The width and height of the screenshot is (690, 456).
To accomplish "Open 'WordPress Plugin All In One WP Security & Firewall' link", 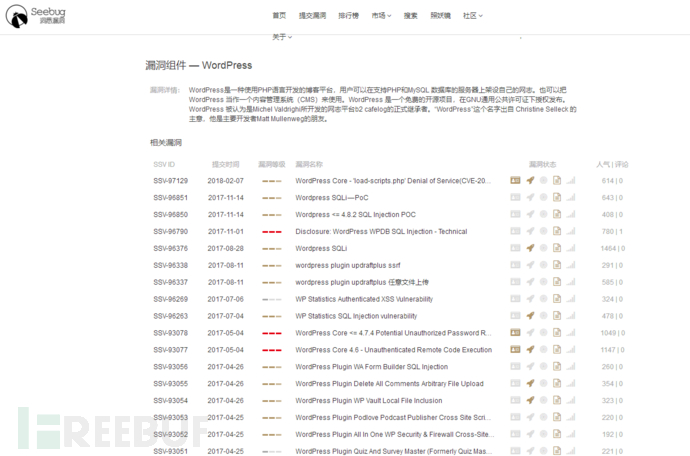I will click(395, 434).
